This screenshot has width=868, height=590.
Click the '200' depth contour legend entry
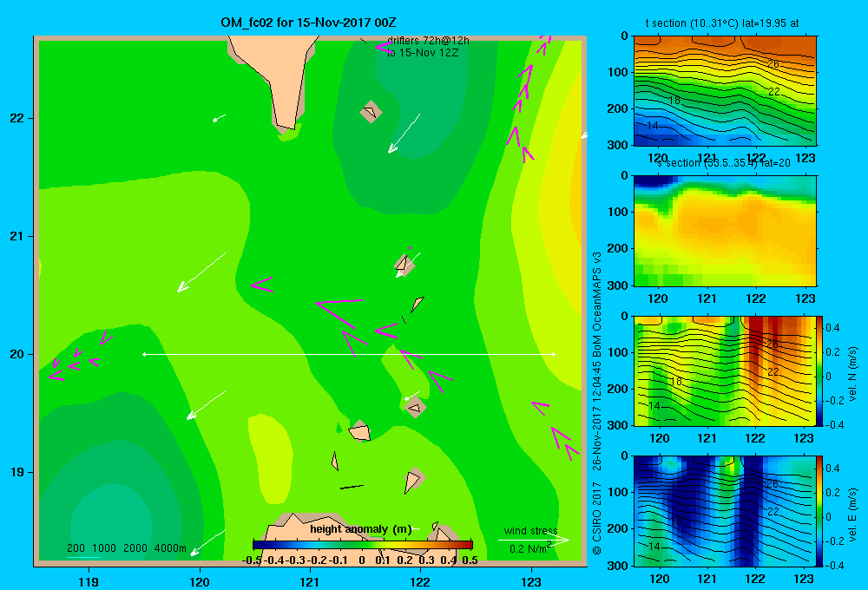click(76, 548)
